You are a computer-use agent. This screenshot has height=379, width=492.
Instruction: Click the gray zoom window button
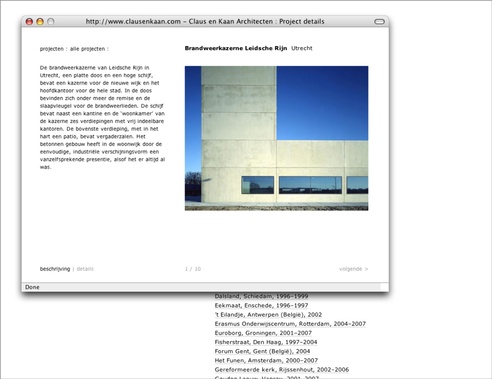pyautogui.click(x=51, y=22)
